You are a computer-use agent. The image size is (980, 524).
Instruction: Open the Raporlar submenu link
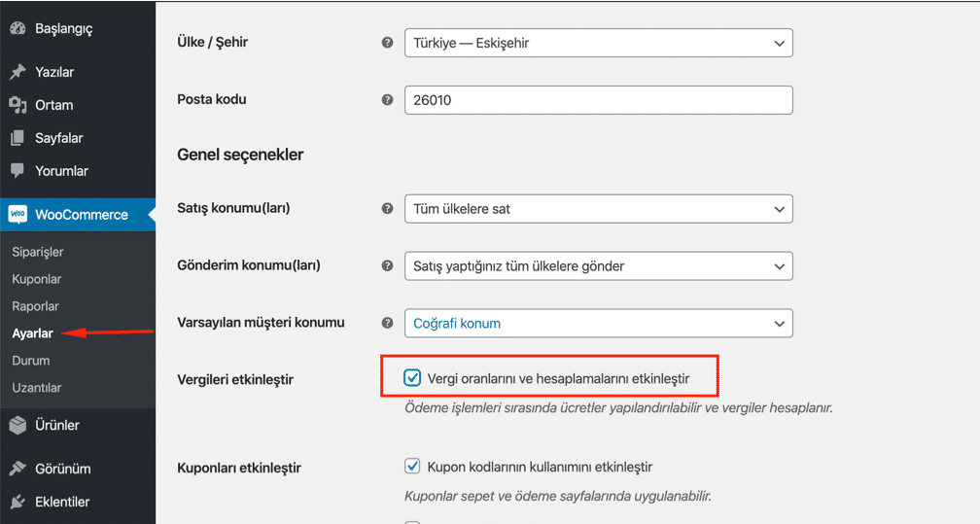(x=35, y=306)
